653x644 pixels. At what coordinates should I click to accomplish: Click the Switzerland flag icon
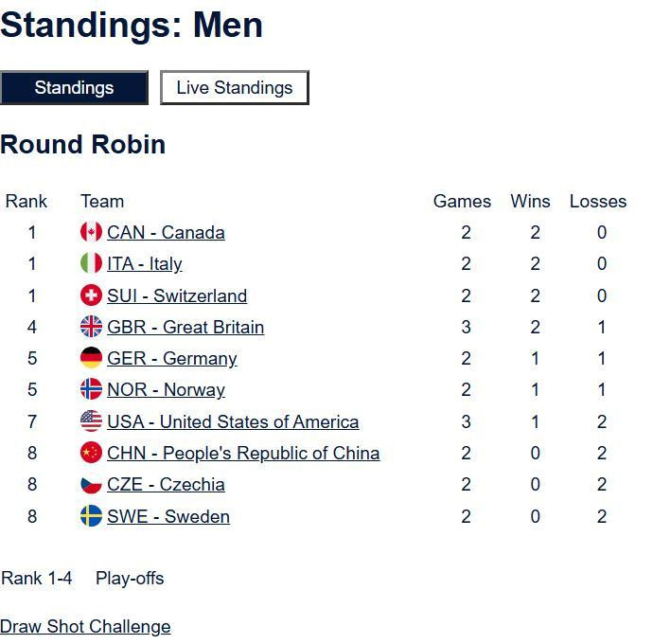(91, 295)
